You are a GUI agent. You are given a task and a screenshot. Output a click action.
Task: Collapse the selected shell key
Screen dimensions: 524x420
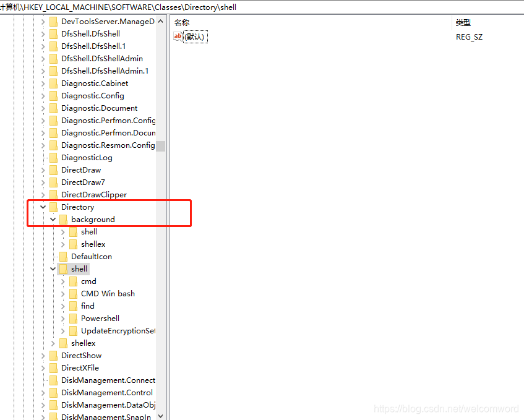[x=53, y=269]
